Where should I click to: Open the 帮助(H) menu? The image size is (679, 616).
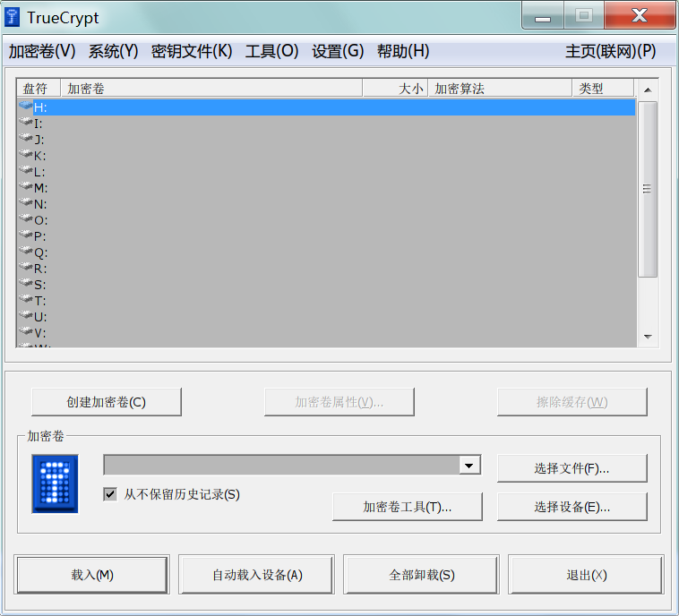(x=403, y=52)
